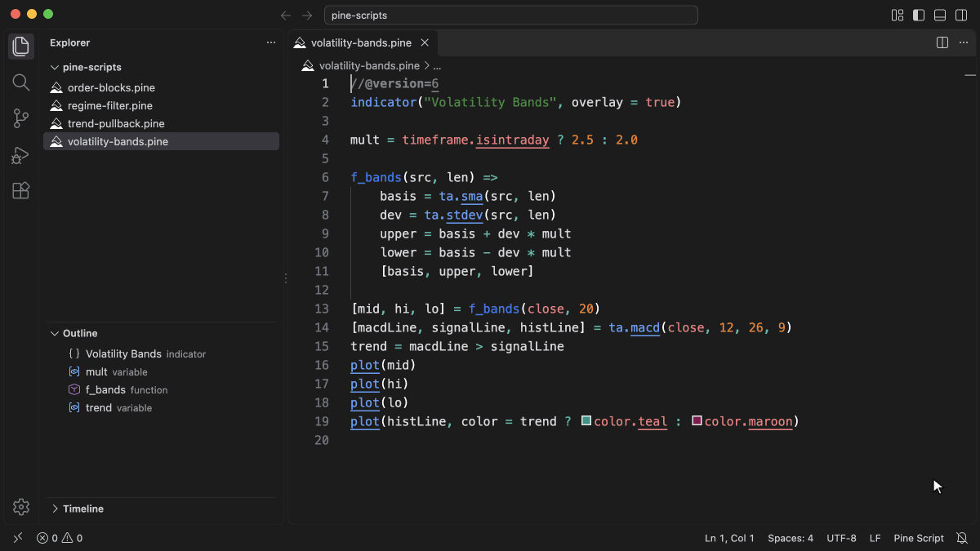
Task: Change the UTF-8 file encoding
Action: [841, 538]
